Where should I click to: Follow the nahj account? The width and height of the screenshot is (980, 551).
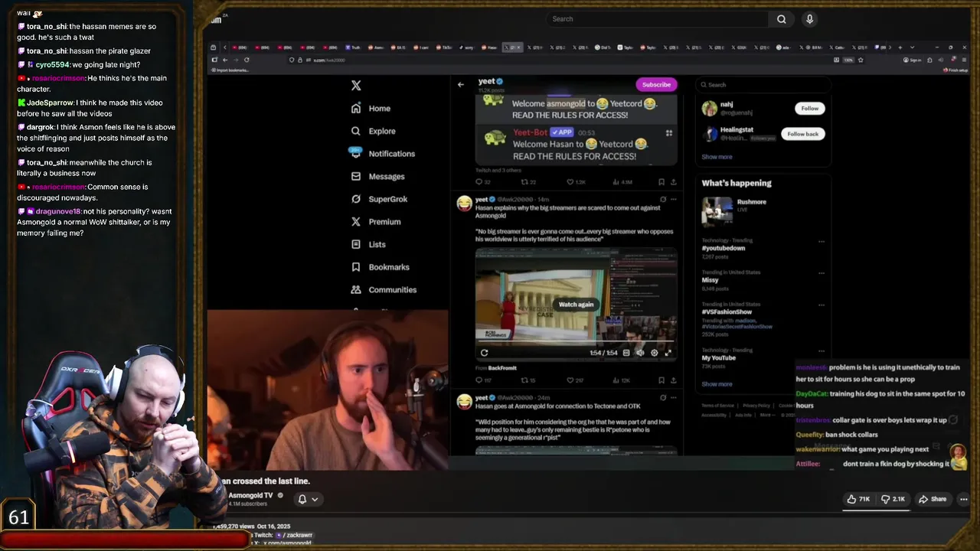[x=809, y=109]
